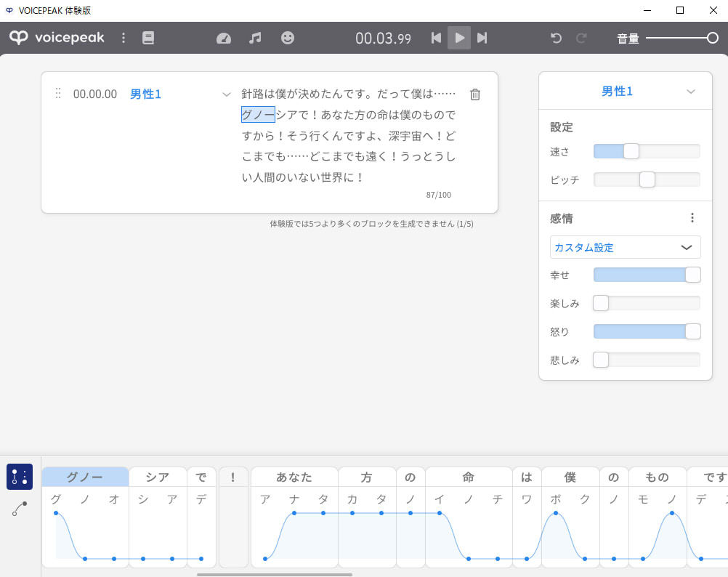The height and width of the screenshot is (577, 728).
Task: Open narrator selector in right panel
Action: click(625, 91)
